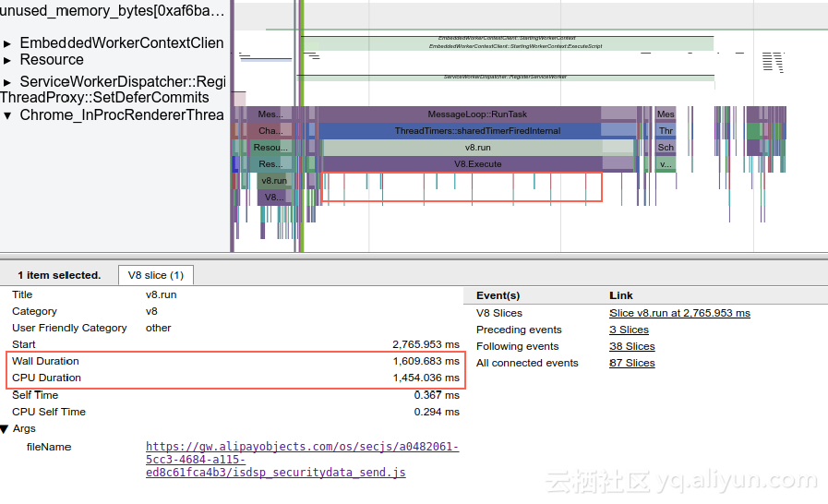
Task: Click the Start value 2,765.953 ms
Action: coord(426,345)
